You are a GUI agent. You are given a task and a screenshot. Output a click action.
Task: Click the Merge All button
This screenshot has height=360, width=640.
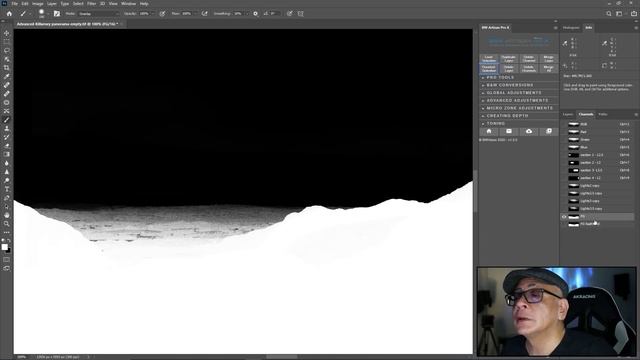[549, 69]
